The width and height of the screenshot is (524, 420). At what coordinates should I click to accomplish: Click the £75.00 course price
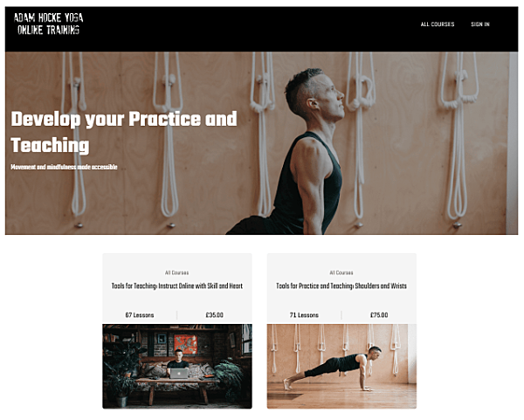tap(379, 314)
